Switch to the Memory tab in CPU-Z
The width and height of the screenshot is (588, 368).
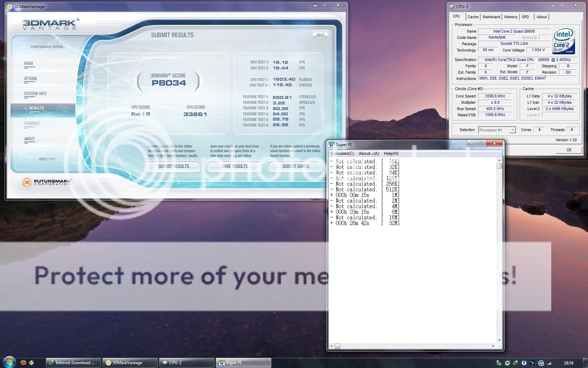511,17
